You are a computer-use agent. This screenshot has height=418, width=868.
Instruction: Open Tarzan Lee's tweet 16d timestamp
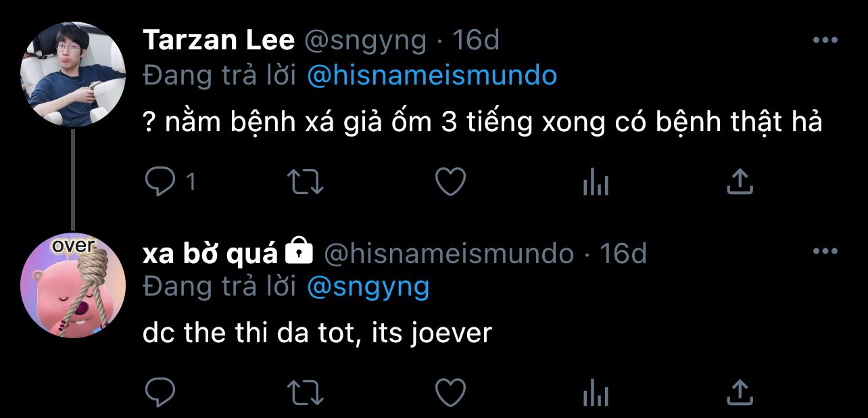[475, 41]
